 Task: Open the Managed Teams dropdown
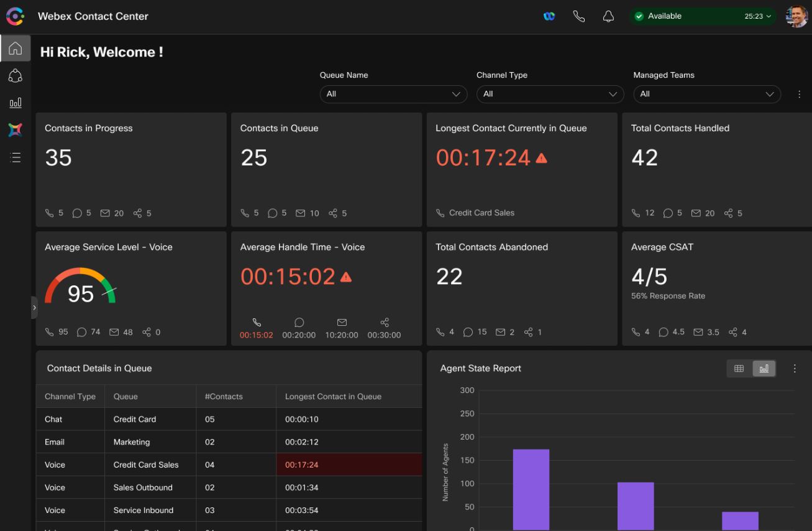706,94
